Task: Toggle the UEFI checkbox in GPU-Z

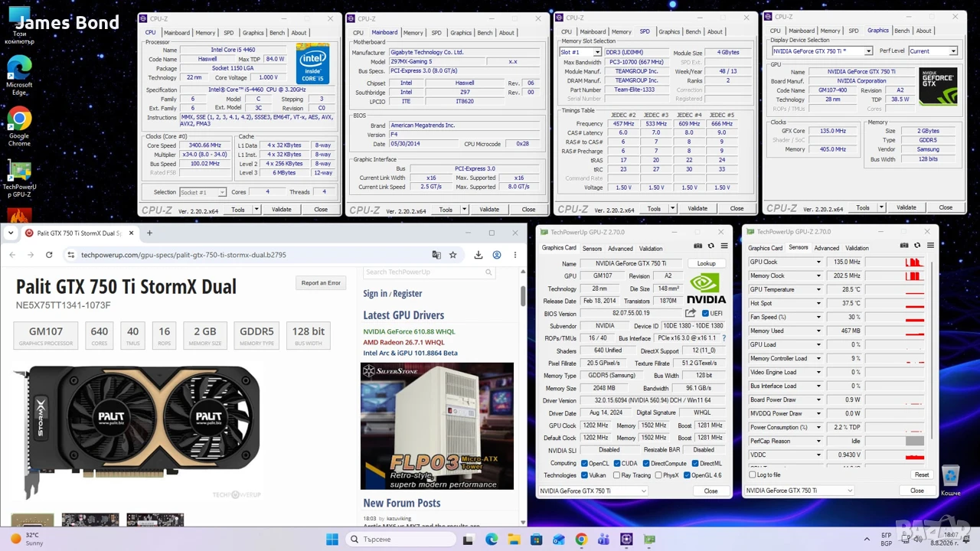Action: (x=705, y=313)
